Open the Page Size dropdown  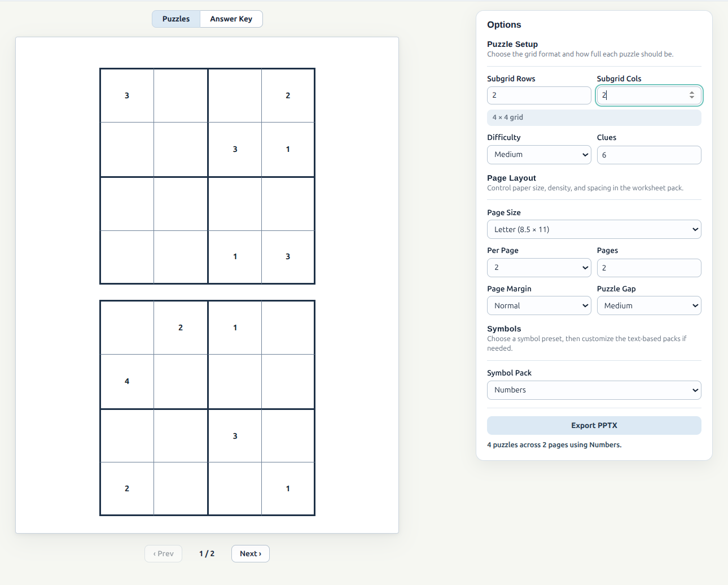coord(594,229)
